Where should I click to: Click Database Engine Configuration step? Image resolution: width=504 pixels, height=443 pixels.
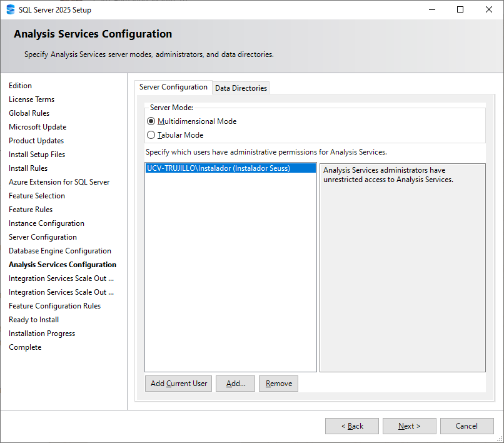coord(60,251)
